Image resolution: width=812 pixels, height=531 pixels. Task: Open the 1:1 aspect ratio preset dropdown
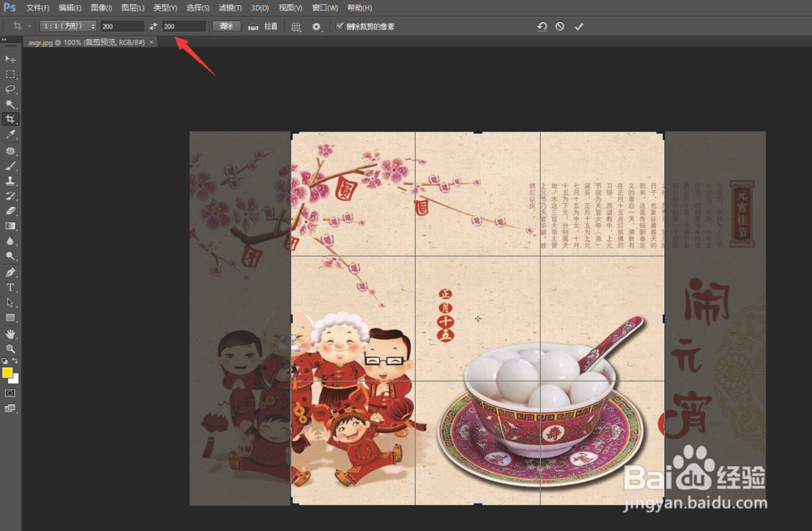coord(68,26)
